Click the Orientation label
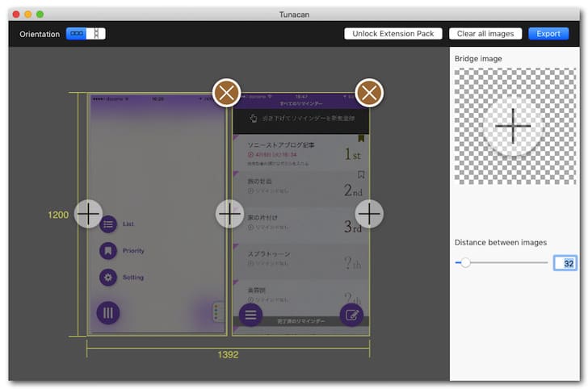 click(40, 34)
